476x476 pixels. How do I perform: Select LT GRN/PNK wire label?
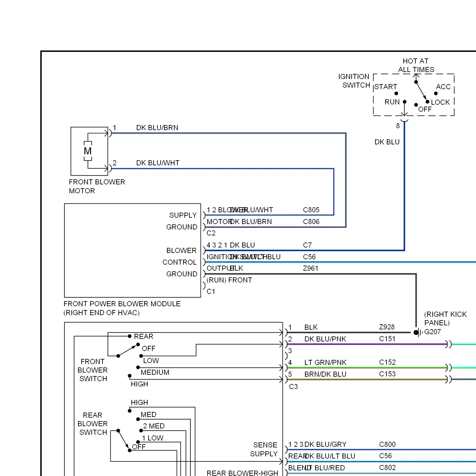(x=325, y=363)
